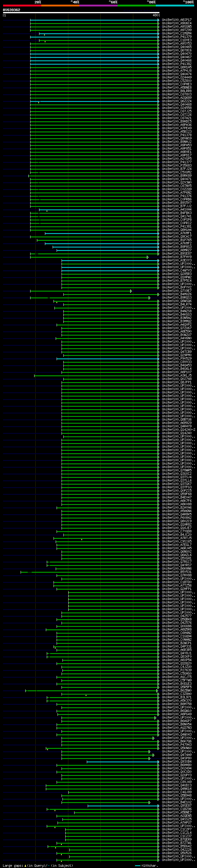Image resolution: width=197 pixels, height=868 pixels.
Task: Click the orange ~40% identity legend segment
Action: tap(60, 6)
